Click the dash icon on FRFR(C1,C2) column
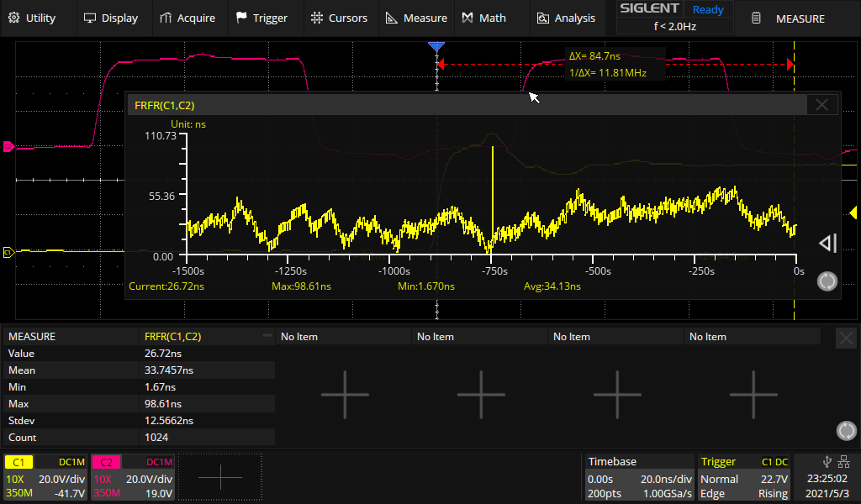Screen dimensions: 861x504 pyautogui.click(x=267, y=335)
